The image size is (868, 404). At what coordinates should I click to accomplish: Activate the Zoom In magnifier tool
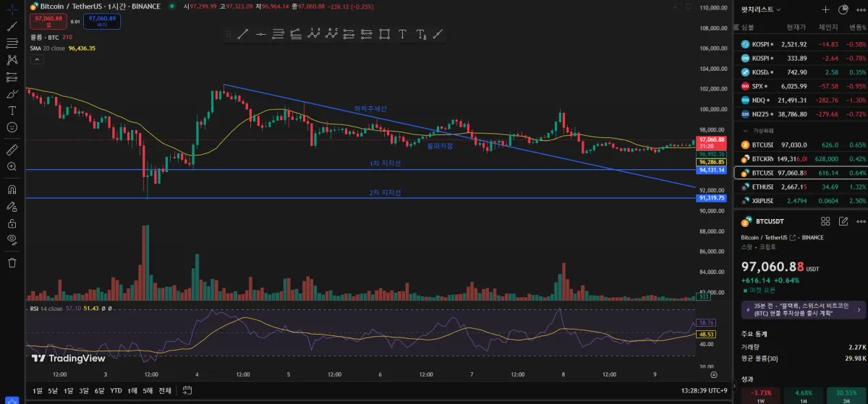coord(12,167)
